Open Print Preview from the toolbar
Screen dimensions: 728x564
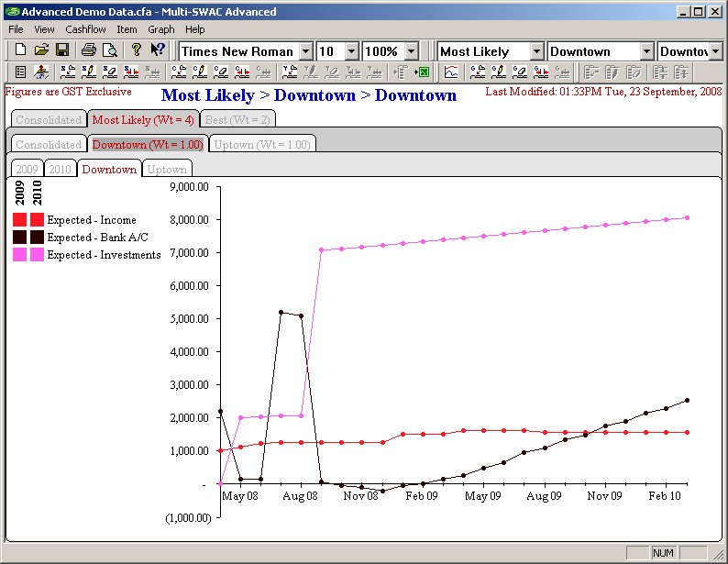[x=109, y=50]
